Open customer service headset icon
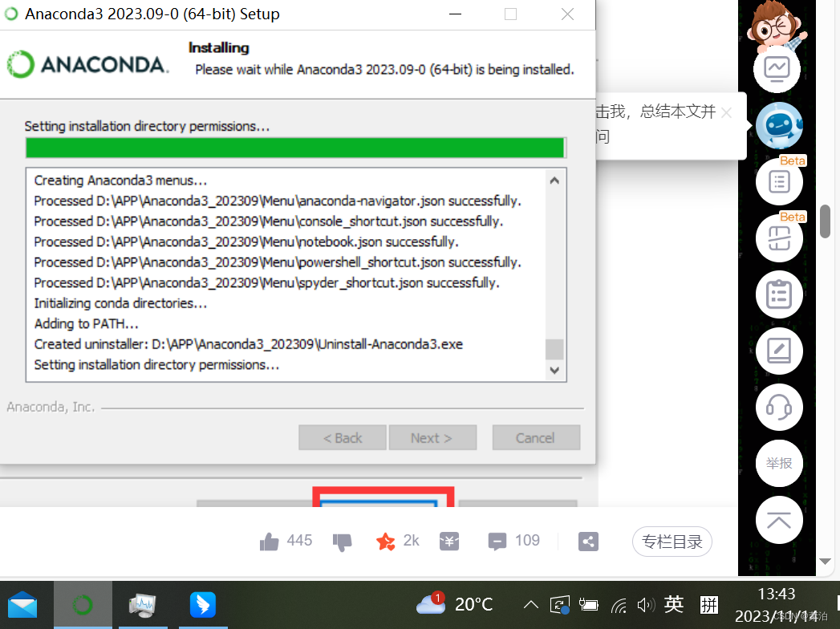This screenshot has height=629, width=840. click(x=779, y=408)
